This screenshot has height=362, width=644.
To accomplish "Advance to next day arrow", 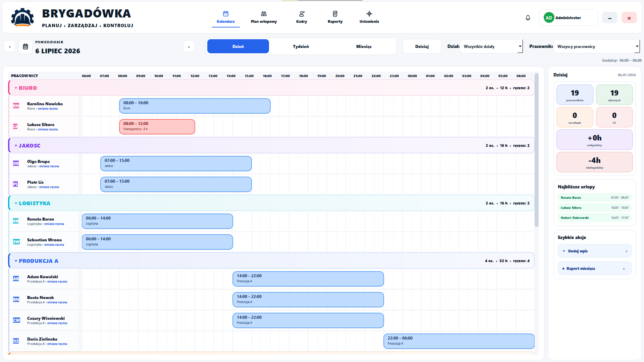I will [x=189, y=47].
